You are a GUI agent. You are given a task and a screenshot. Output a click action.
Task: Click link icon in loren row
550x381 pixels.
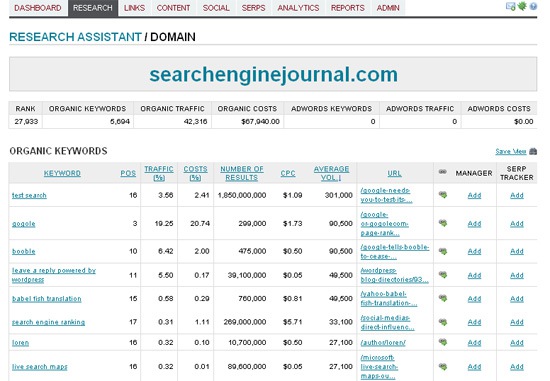click(x=443, y=342)
